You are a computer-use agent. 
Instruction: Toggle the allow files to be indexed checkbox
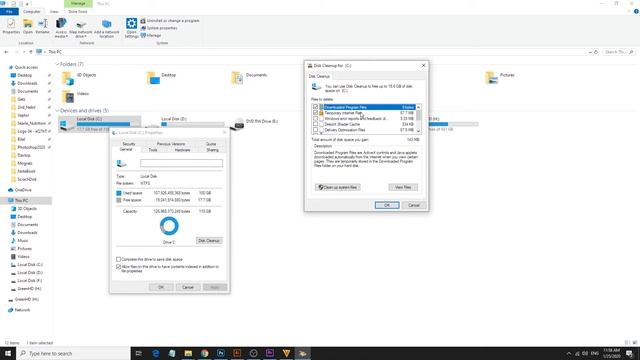pyautogui.click(x=118, y=267)
